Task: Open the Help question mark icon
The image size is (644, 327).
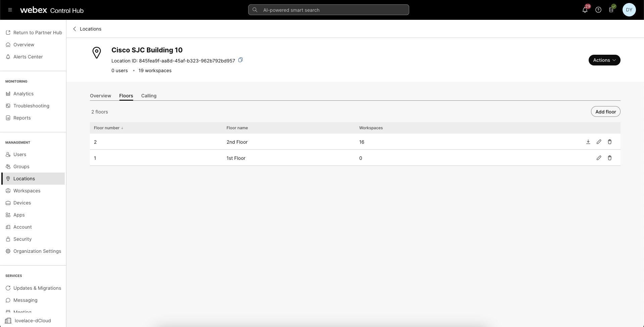Action: click(598, 10)
